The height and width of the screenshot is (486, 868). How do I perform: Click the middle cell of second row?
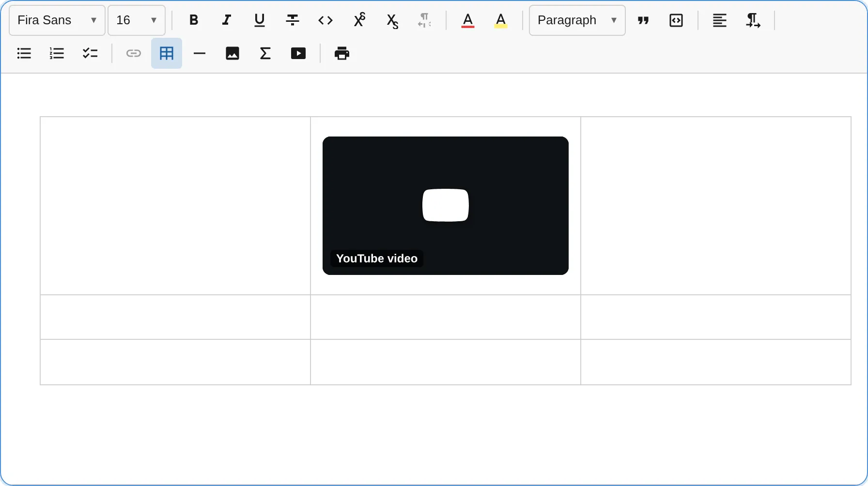click(x=446, y=317)
